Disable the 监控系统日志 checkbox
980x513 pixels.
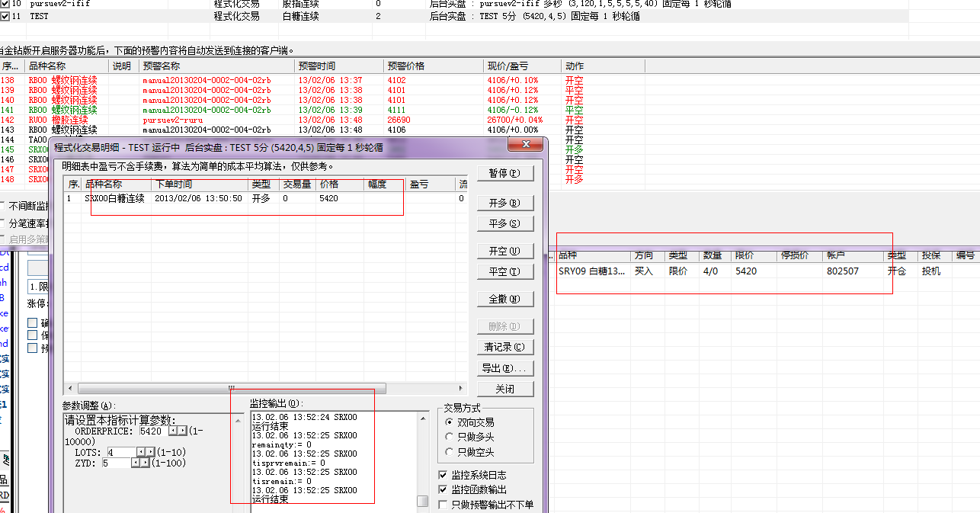[x=444, y=475]
